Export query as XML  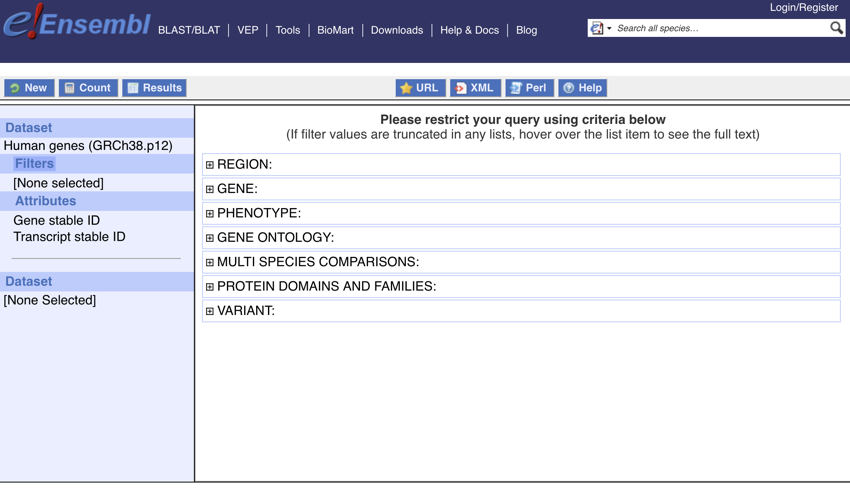click(475, 88)
